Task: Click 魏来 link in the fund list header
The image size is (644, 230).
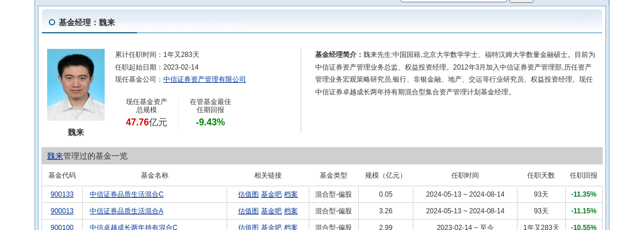Action: [55, 156]
